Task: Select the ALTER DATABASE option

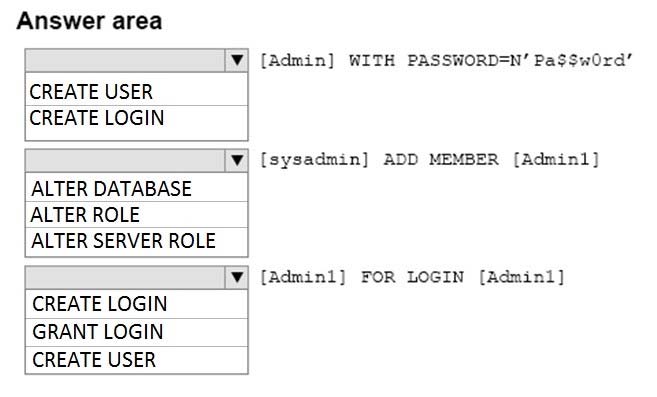Action: [137, 189]
